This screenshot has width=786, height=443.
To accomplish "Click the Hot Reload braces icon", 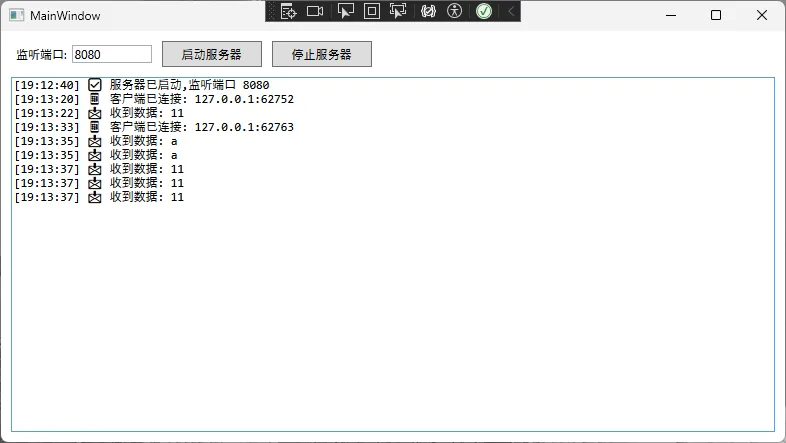I will (x=428, y=11).
